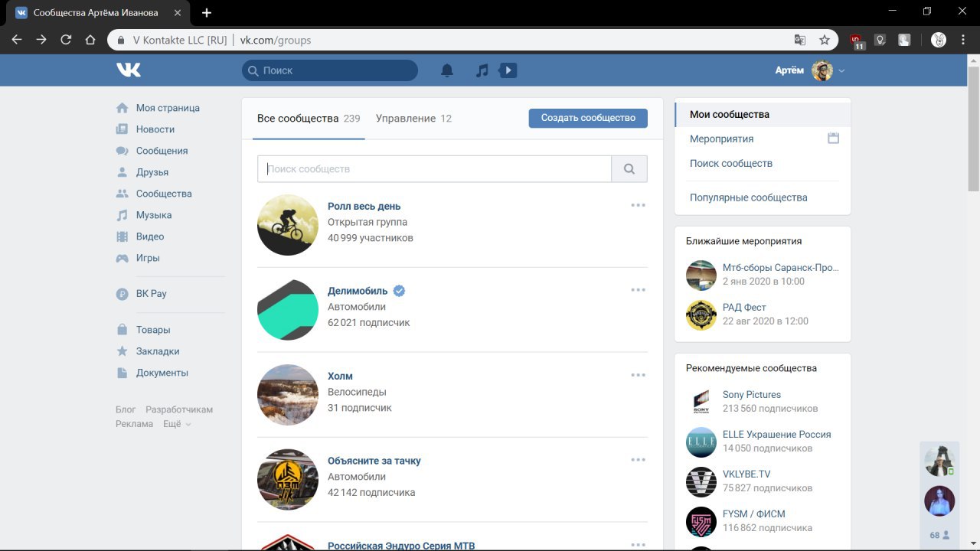Screen dimensions: 980x551
Task: Click the translate page icon in address bar
Action: pyautogui.click(x=800, y=40)
